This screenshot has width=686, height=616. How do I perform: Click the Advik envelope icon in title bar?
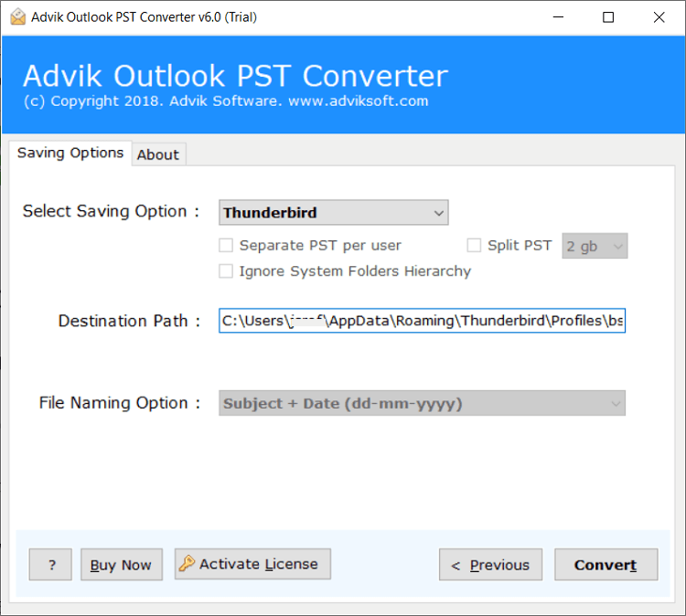(x=17, y=17)
